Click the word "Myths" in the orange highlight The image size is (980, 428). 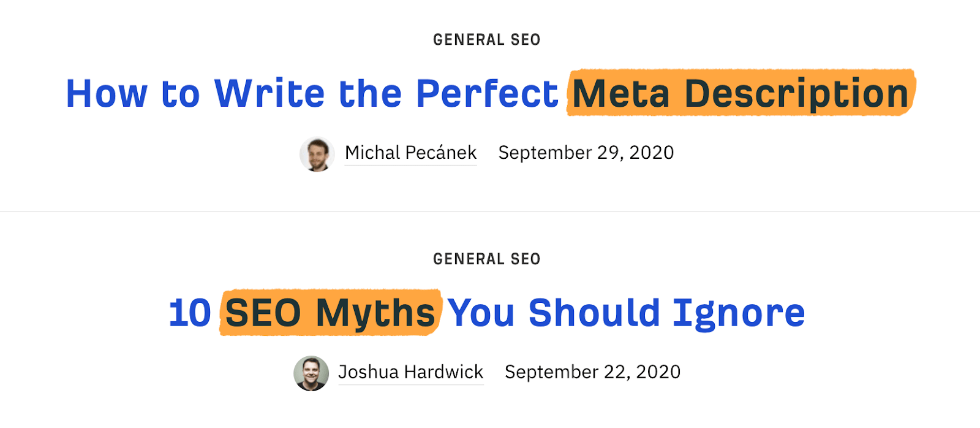(375, 313)
